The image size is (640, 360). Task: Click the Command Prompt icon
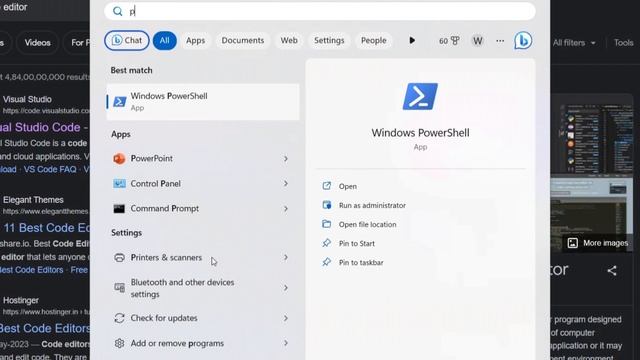click(119, 209)
